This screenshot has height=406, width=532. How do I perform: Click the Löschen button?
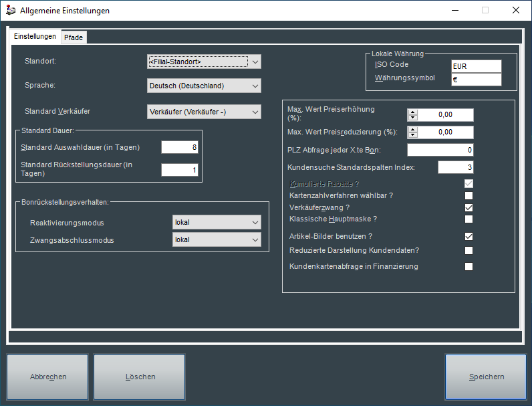coord(140,377)
